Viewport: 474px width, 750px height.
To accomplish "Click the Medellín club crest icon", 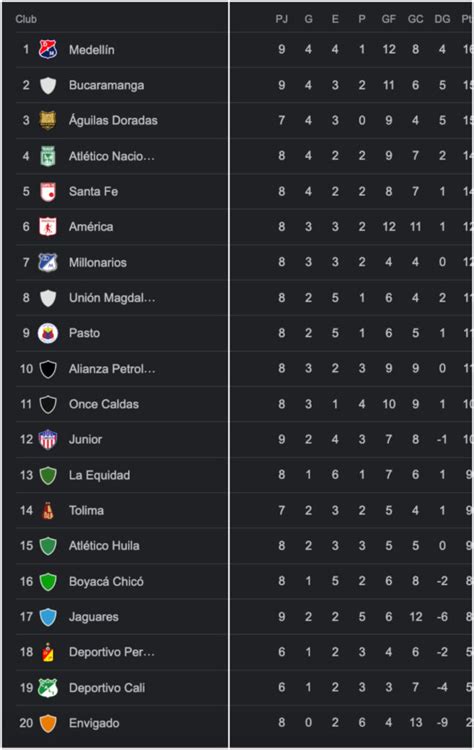I will (x=48, y=49).
